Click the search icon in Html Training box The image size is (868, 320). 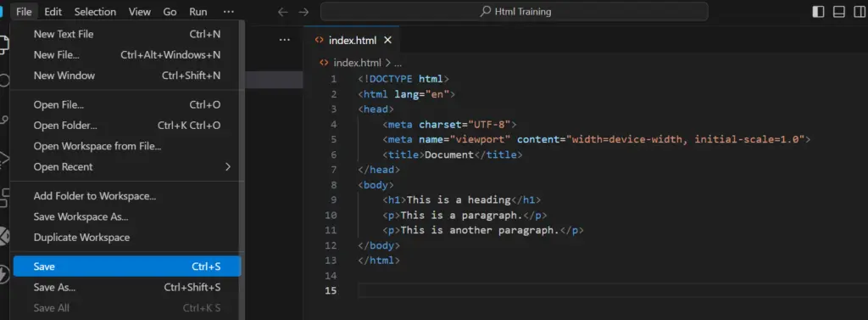tap(485, 12)
